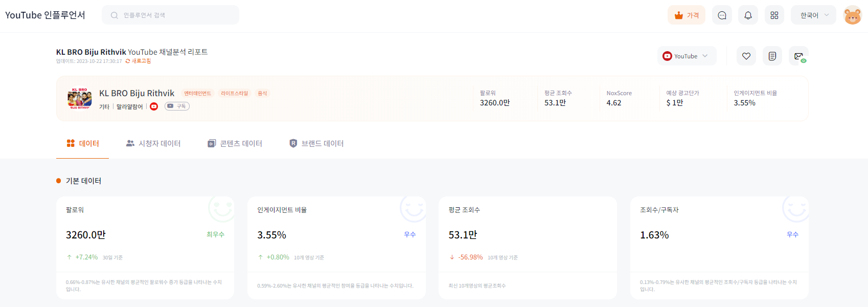This screenshot has width=868, height=307.
Task: Switch to the 브랜드 데이터 tab
Action: click(x=316, y=143)
